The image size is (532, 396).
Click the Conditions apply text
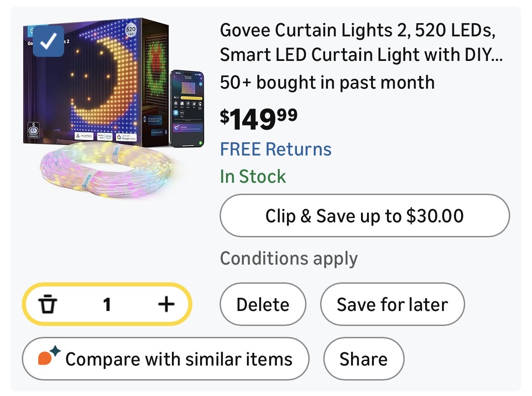coord(289,259)
